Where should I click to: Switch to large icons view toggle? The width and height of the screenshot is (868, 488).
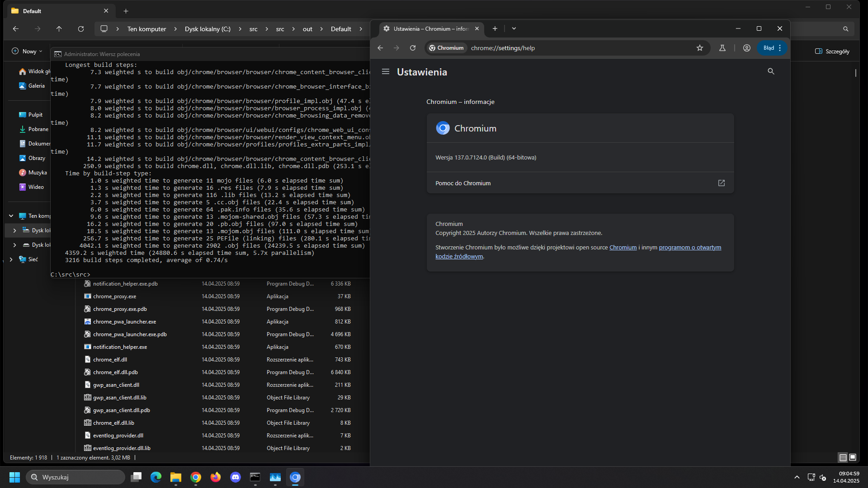pyautogui.click(x=853, y=457)
